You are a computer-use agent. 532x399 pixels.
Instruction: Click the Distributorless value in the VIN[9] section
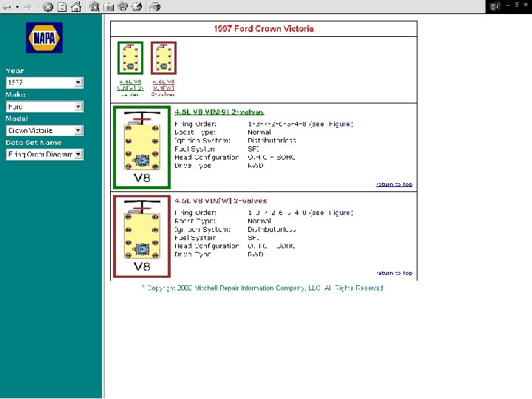271,140
